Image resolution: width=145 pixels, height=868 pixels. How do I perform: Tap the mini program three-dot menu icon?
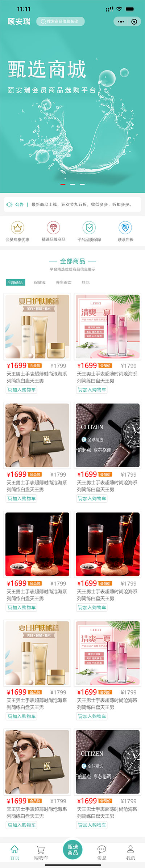pyautogui.click(x=121, y=22)
